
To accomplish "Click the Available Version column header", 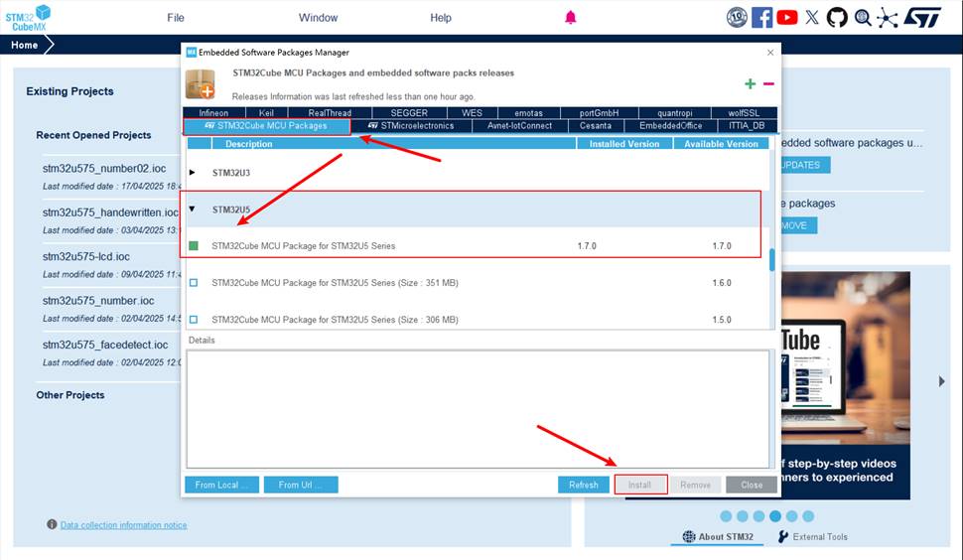I will click(x=721, y=144).
